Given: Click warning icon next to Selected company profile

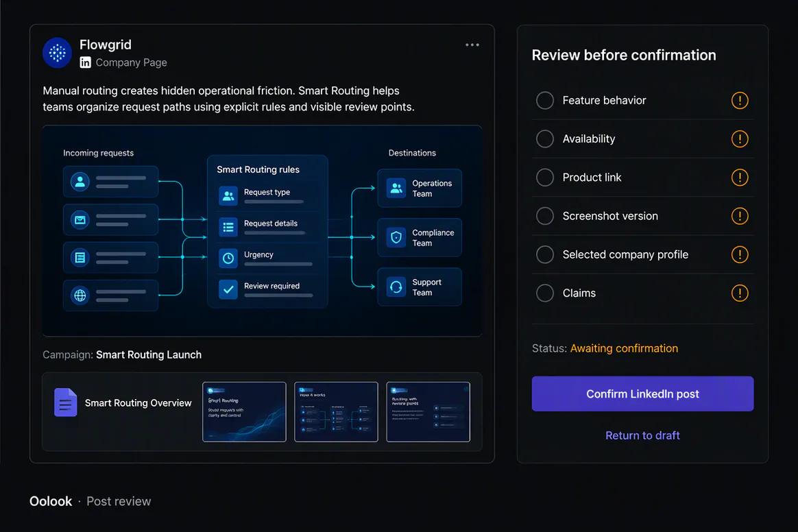Looking at the screenshot, I should [740, 254].
